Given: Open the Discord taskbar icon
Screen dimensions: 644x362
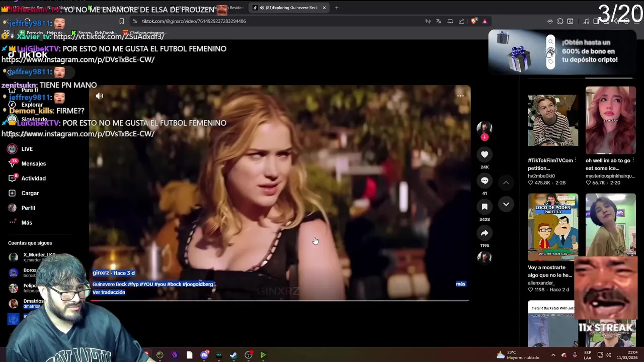Looking at the screenshot, I should [204, 355].
